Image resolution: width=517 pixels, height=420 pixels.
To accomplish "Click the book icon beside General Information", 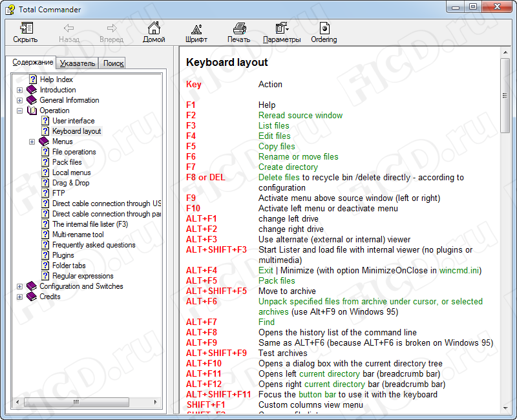I will point(32,100).
